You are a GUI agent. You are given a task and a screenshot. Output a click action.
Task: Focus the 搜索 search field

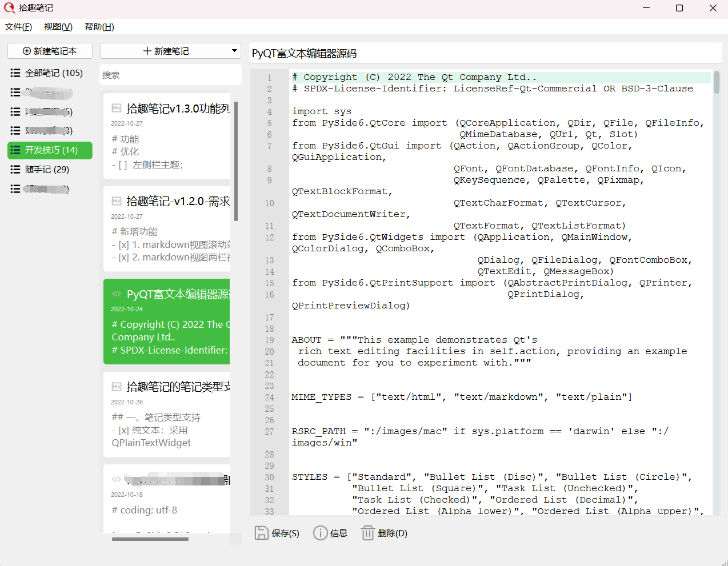click(170, 75)
